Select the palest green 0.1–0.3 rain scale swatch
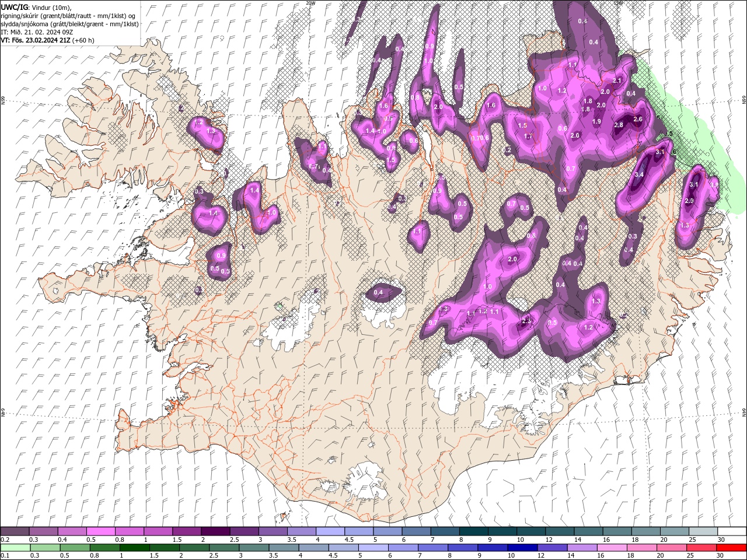The height and width of the screenshot is (560, 747). pyautogui.click(x=15, y=548)
